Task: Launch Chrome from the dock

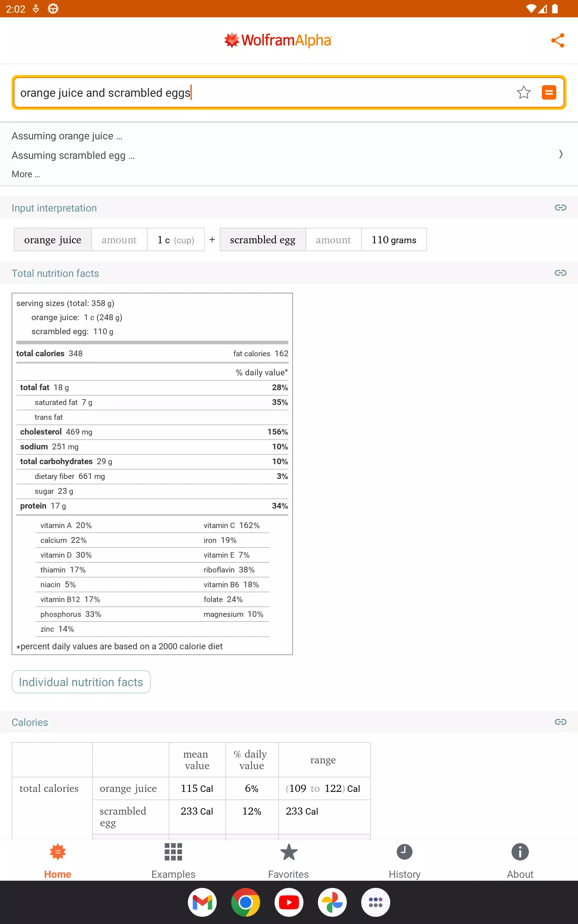Action: pos(245,902)
